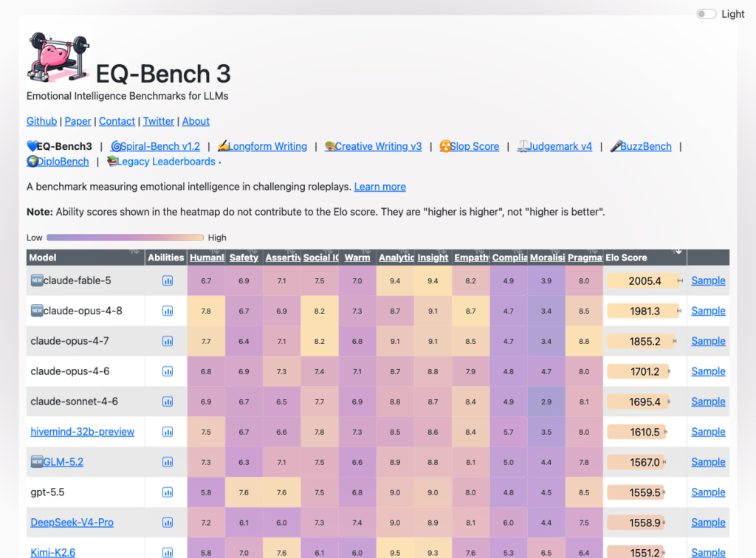Click claude-sonnet-4-6 Moralising cell 2.9
The image size is (756, 558).
pos(546,402)
